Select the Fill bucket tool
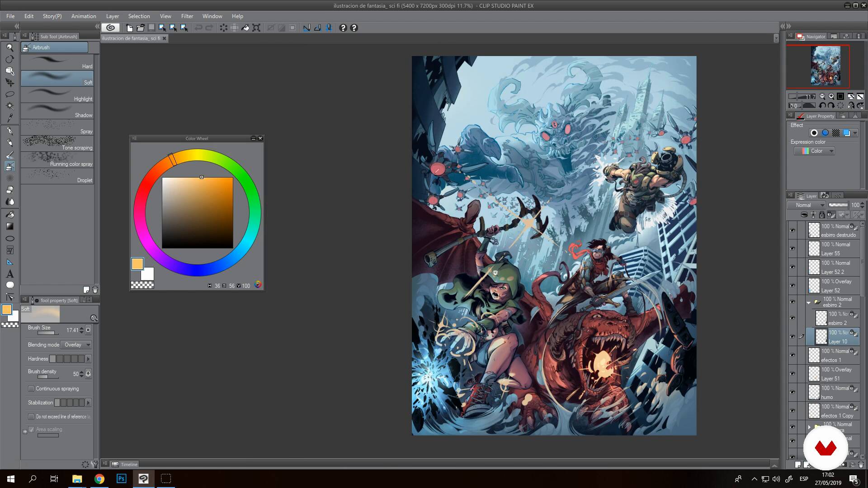This screenshot has height=488, width=868. click(9, 215)
